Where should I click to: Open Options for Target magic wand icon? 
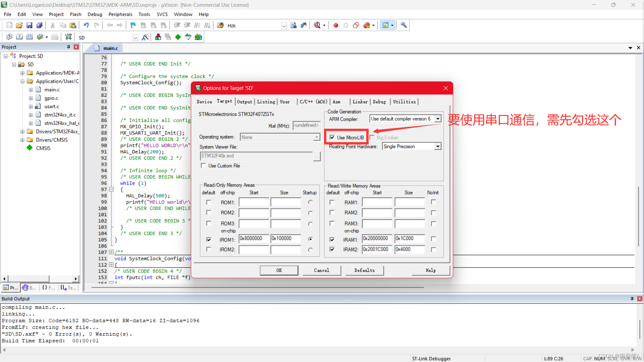click(145, 37)
